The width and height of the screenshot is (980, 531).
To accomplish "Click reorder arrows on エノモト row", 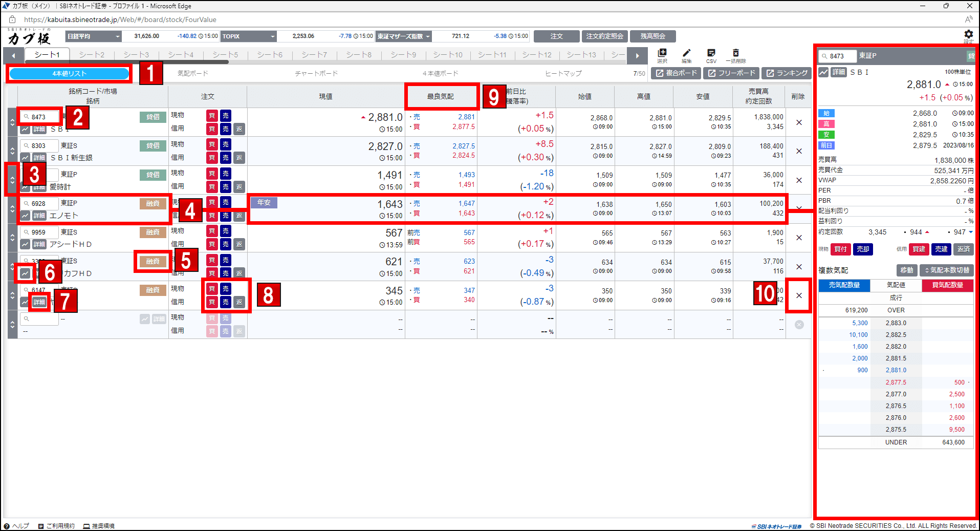I will (12, 209).
